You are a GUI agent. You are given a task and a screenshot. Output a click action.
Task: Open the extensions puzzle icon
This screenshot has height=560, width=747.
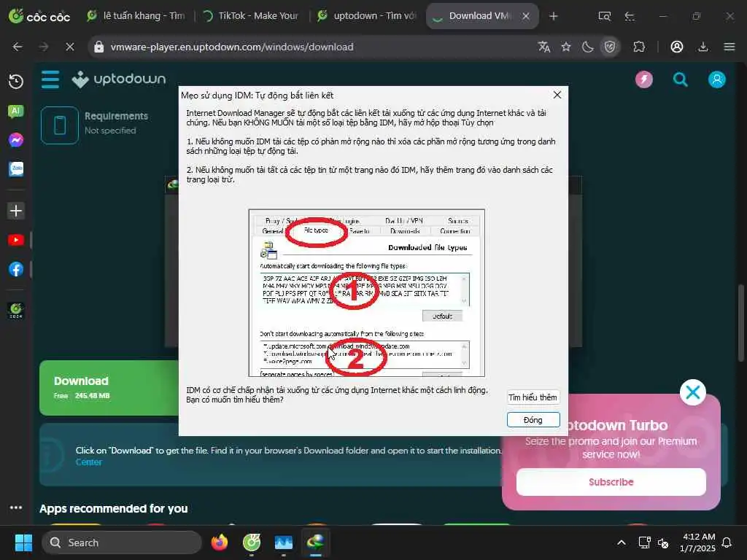tap(639, 47)
